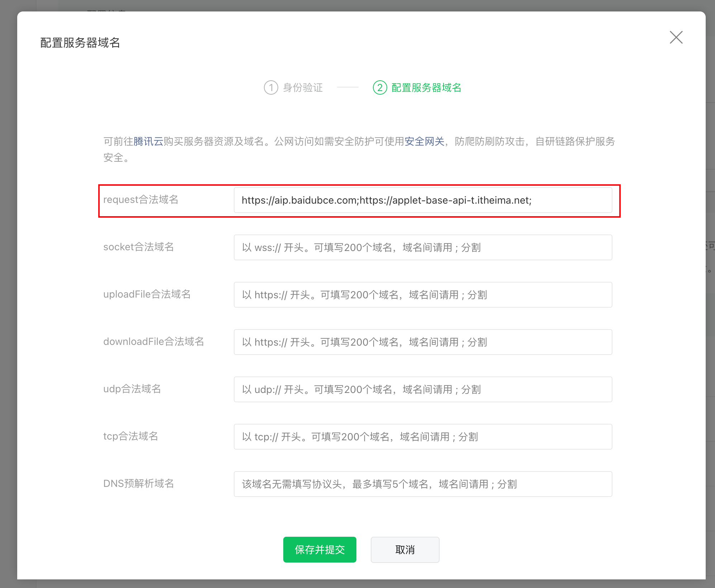Click the step 1 circle icon
715x588 pixels.
click(271, 87)
